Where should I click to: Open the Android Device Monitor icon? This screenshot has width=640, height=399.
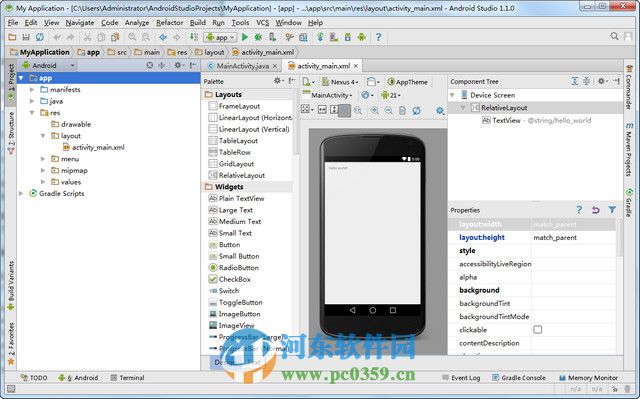[x=362, y=38]
